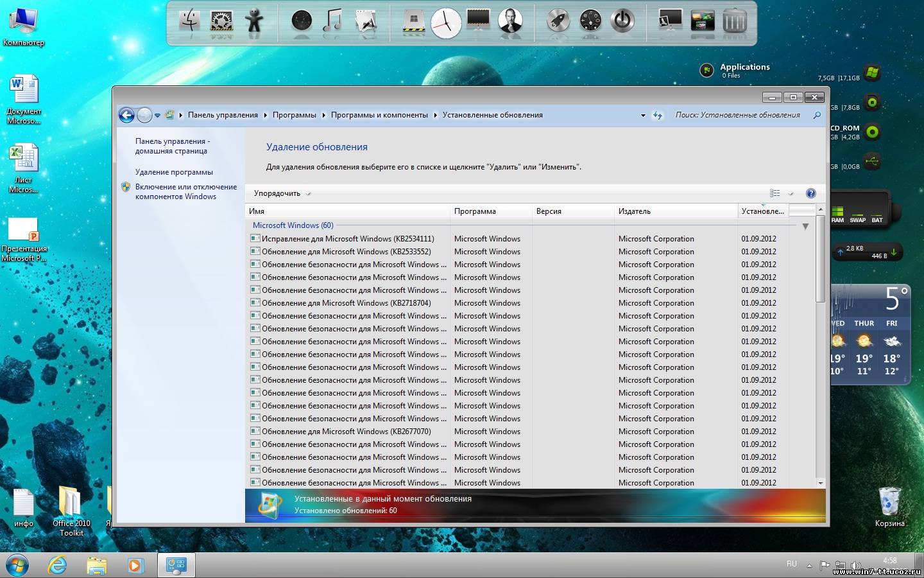
Task: Click the Applications widget icon
Action: 706,71
